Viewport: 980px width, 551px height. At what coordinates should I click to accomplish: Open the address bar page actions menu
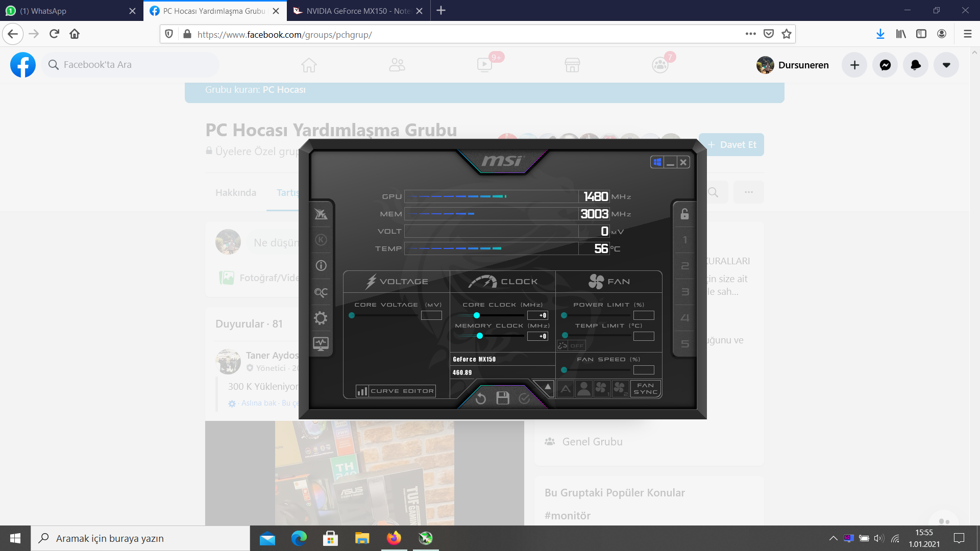750,34
